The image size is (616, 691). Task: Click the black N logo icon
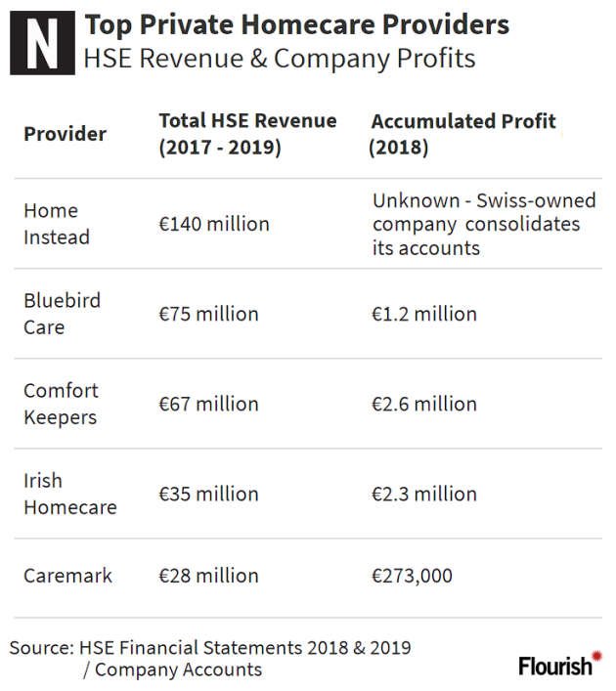(42, 42)
